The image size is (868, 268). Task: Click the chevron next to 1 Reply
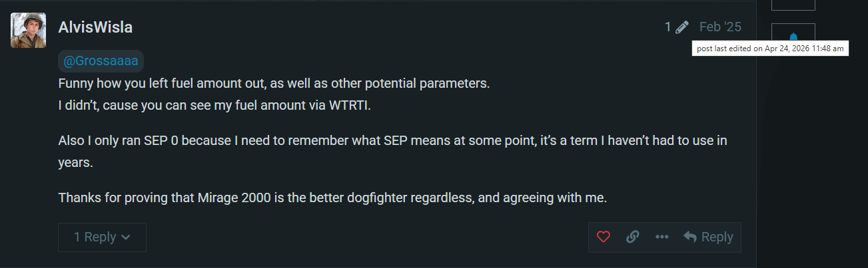pos(126,237)
